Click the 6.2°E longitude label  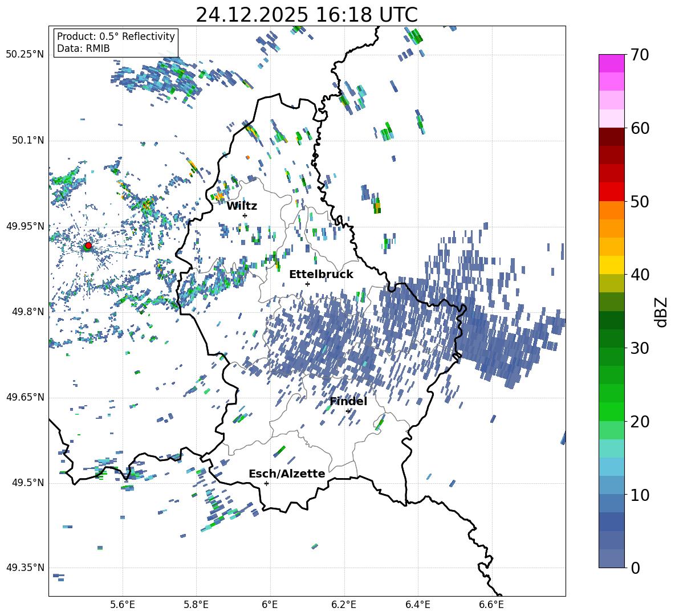tap(344, 605)
